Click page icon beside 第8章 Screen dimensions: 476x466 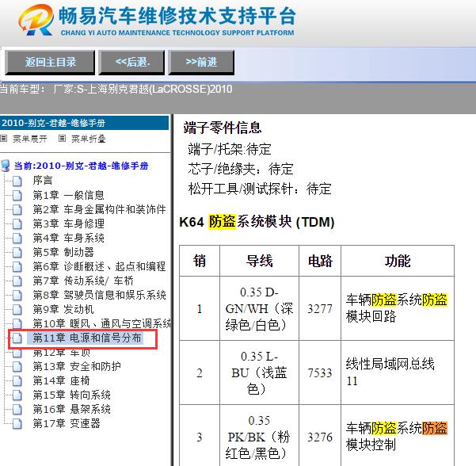coord(17,295)
